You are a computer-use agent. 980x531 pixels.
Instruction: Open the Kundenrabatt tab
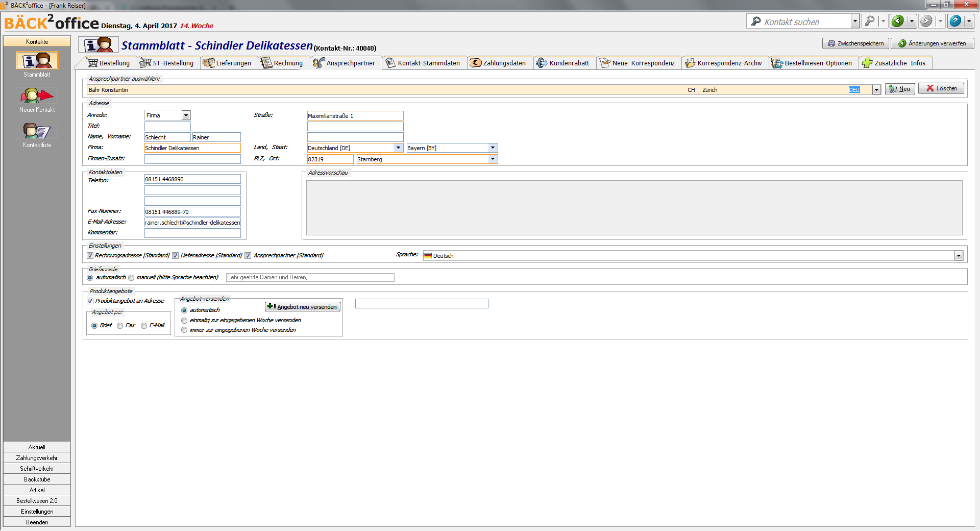[564, 63]
